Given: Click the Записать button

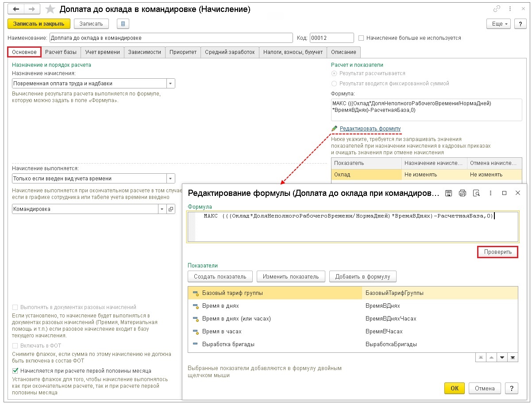Looking at the screenshot, I should click(x=91, y=24).
